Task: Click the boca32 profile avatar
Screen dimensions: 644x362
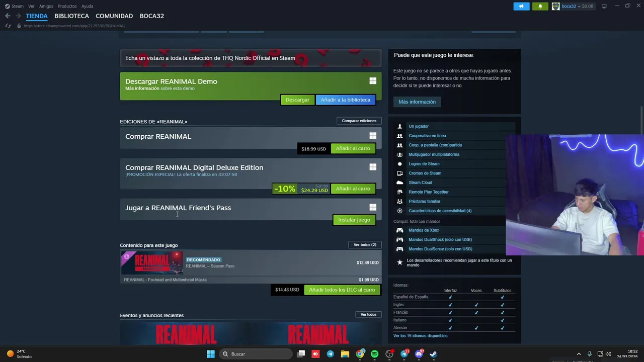Action: pos(555,6)
